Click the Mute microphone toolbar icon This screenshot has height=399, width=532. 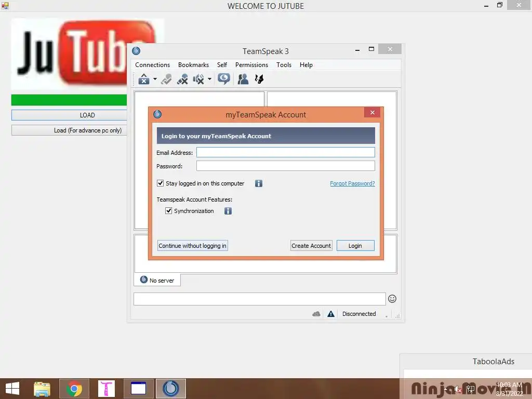pyautogui.click(x=182, y=79)
